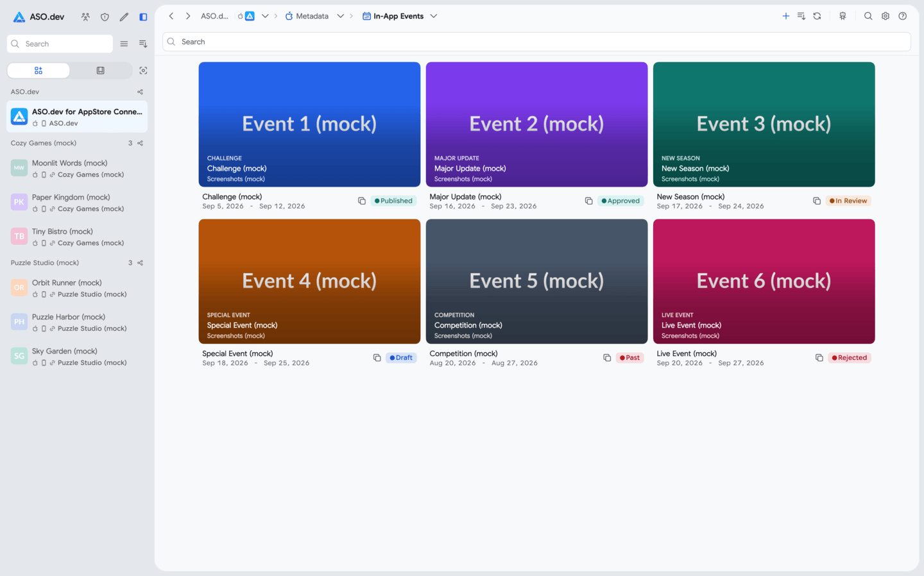Select Paper Kingdom (mock) app
The width and height of the screenshot is (924, 576).
[77, 203]
